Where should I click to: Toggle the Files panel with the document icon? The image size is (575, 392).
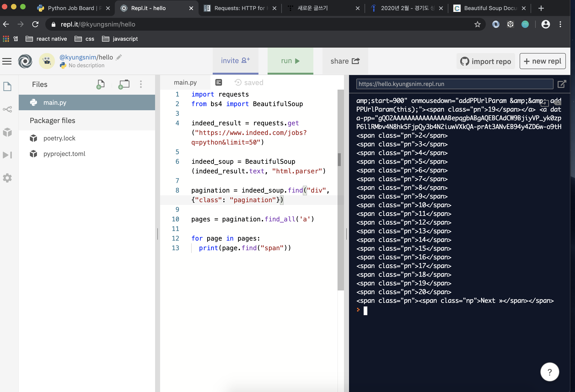coord(7,86)
